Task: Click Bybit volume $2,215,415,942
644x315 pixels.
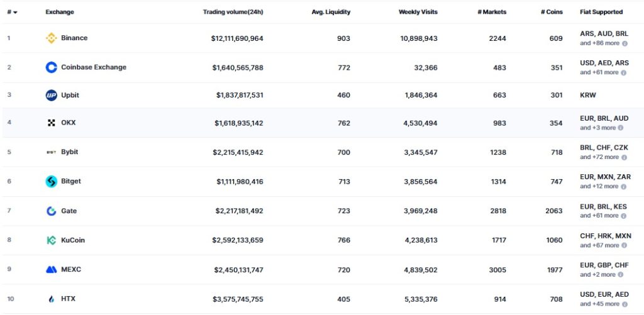Action: 238,152
